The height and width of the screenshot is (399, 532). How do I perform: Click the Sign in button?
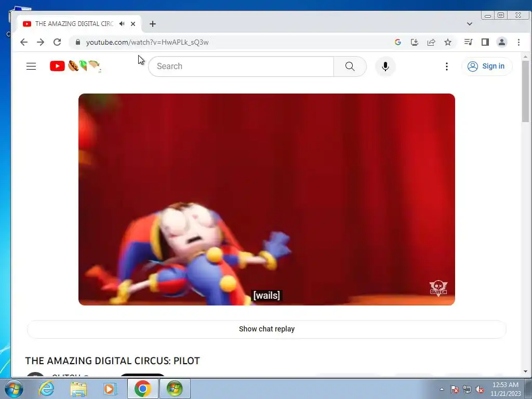(x=486, y=66)
